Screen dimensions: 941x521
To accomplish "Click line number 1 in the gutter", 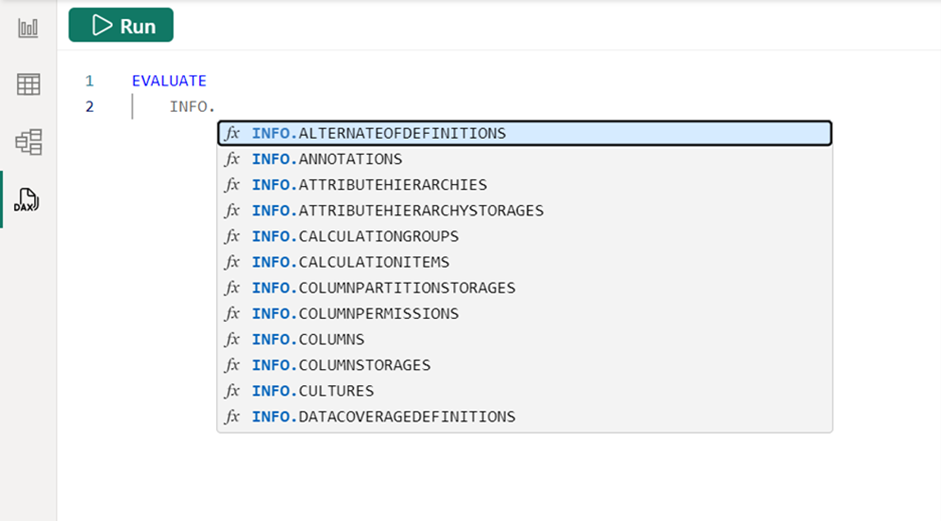I will click(89, 81).
